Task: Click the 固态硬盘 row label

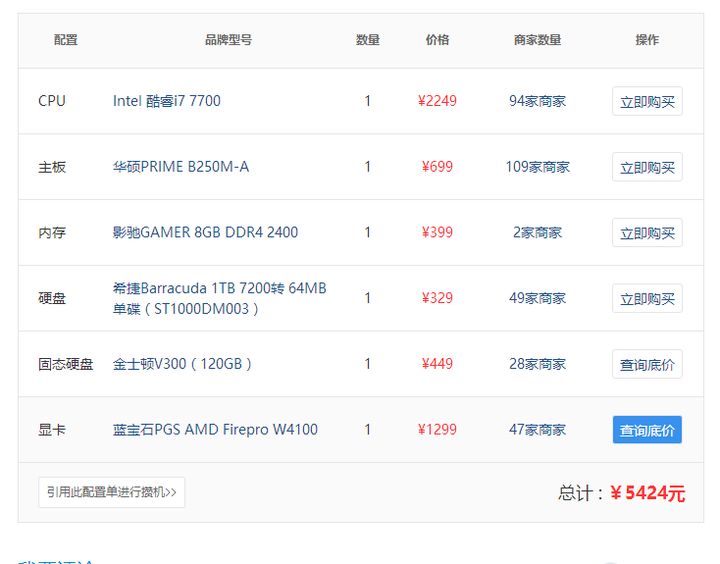Action: pos(66,364)
